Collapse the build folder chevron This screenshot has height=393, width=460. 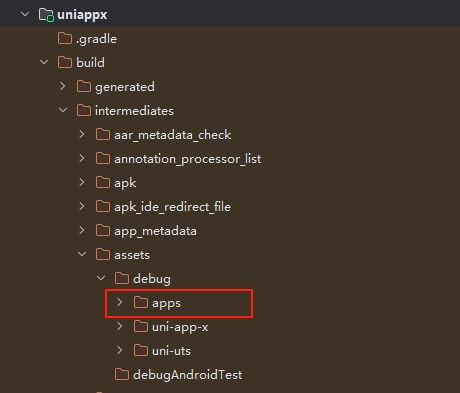coord(44,62)
